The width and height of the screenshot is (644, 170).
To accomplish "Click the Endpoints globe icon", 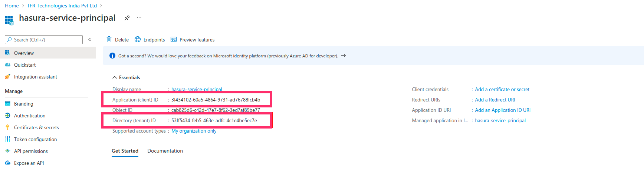I will pos(138,40).
